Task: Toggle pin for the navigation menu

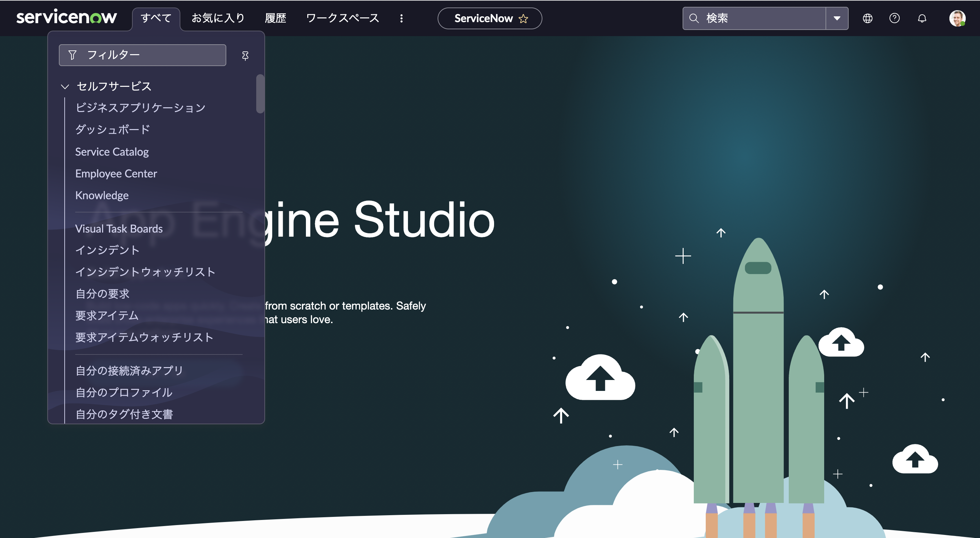Action: pos(245,55)
